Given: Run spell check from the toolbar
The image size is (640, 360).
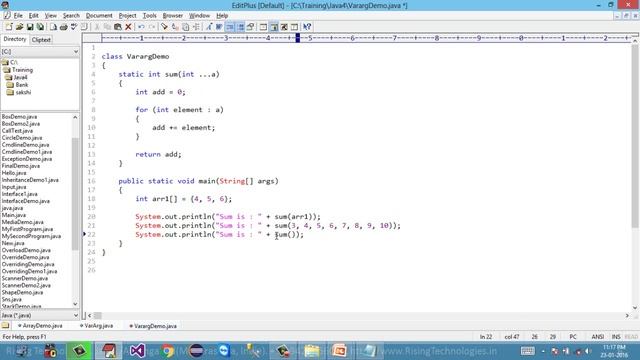Looking at the screenshot, I should (74, 27).
